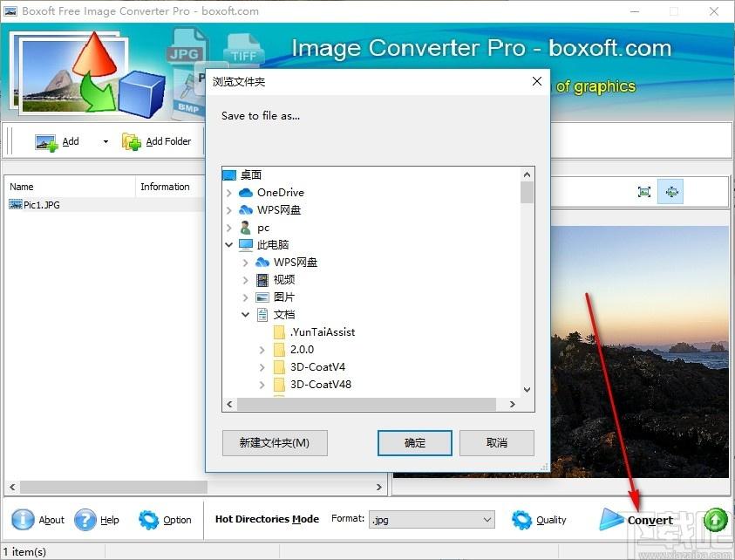Image resolution: width=735 pixels, height=560 pixels.
Task: Click folder tree scroll-down arrow
Action: click(527, 390)
